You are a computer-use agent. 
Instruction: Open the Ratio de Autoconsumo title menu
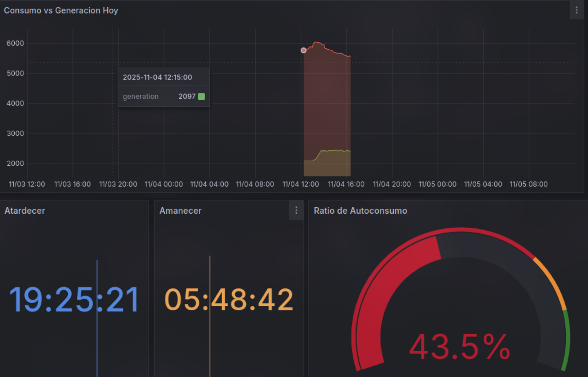tap(361, 210)
